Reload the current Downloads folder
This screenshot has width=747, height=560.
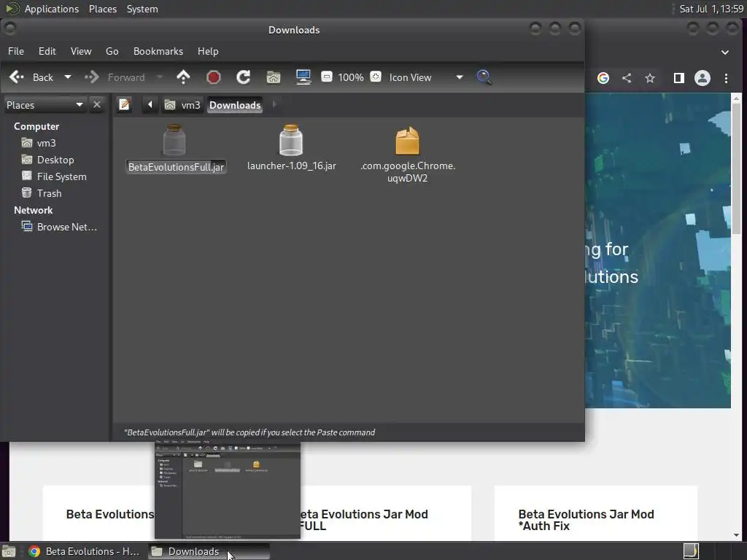click(244, 77)
